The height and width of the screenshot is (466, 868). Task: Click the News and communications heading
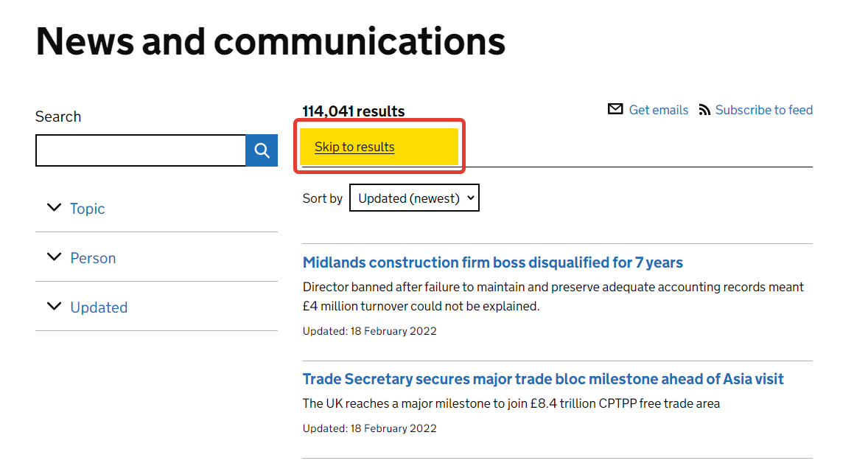pyautogui.click(x=270, y=41)
